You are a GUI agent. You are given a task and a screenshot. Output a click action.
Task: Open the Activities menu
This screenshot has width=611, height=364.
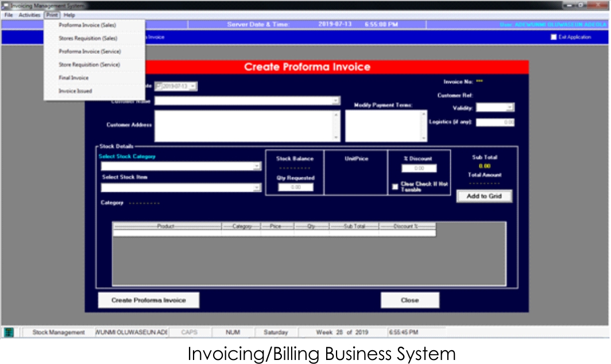pyautogui.click(x=29, y=15)
